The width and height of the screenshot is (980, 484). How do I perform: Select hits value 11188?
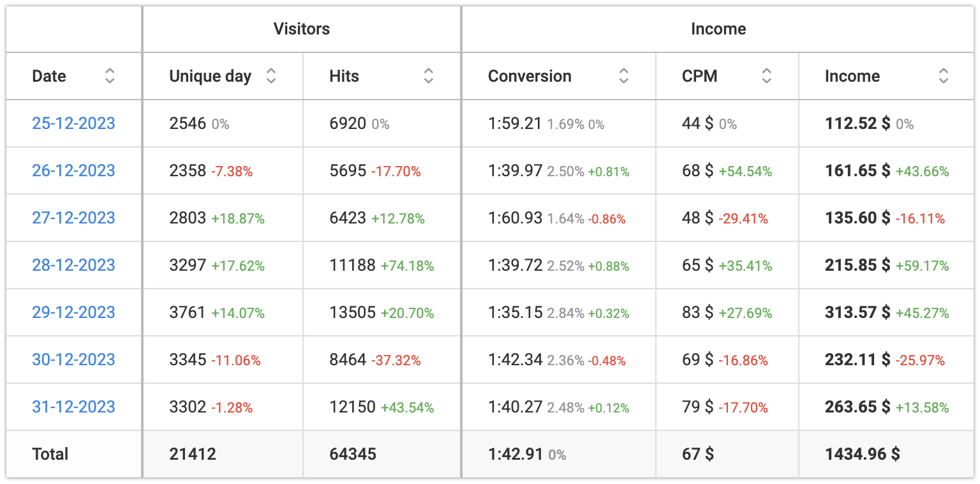coord(353,265)
